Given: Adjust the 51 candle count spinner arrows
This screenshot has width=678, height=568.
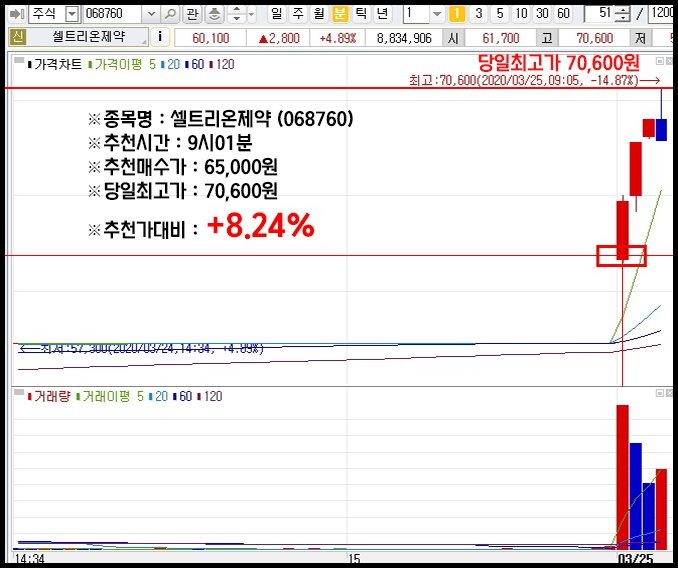Looking at the screenshot, I should pyautogui.click(x=622, y=14).
